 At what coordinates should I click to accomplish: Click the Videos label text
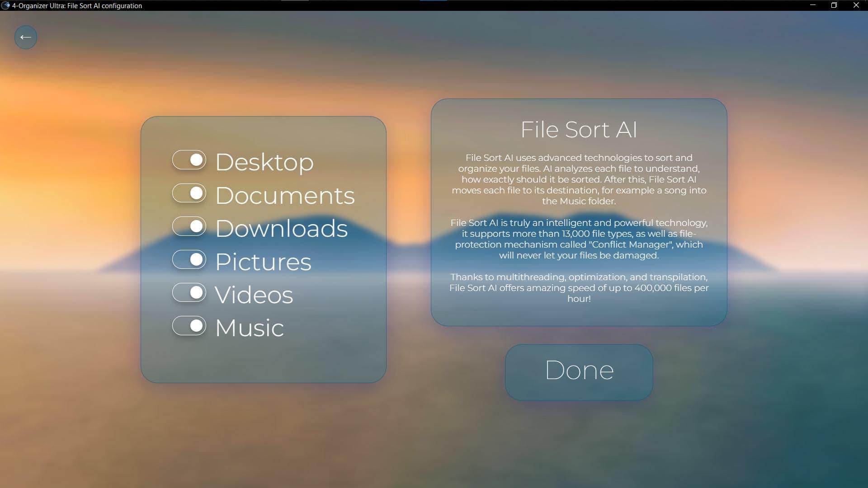(x=254, y=295)
